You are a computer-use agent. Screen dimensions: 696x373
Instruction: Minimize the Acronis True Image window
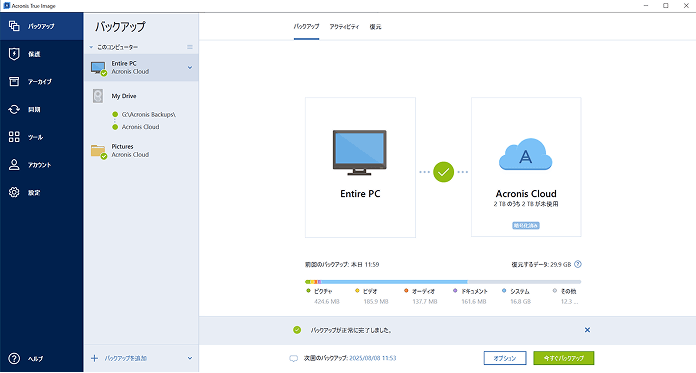pyautogui.click(x=646, y=6)
